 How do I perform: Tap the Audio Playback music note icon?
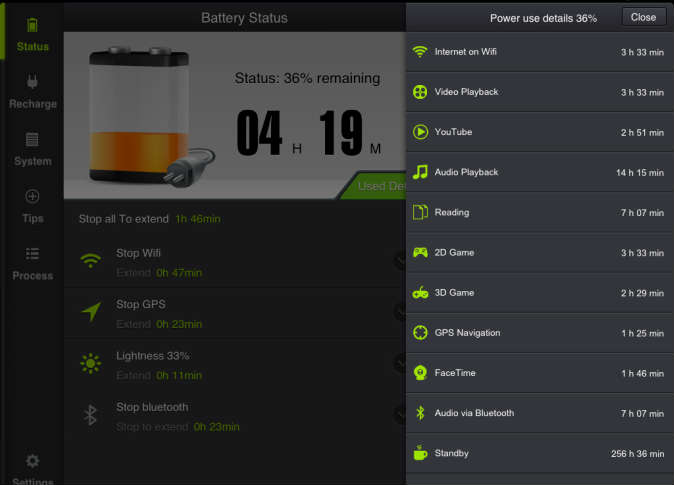pyautogui.click(x=420, y=172)
